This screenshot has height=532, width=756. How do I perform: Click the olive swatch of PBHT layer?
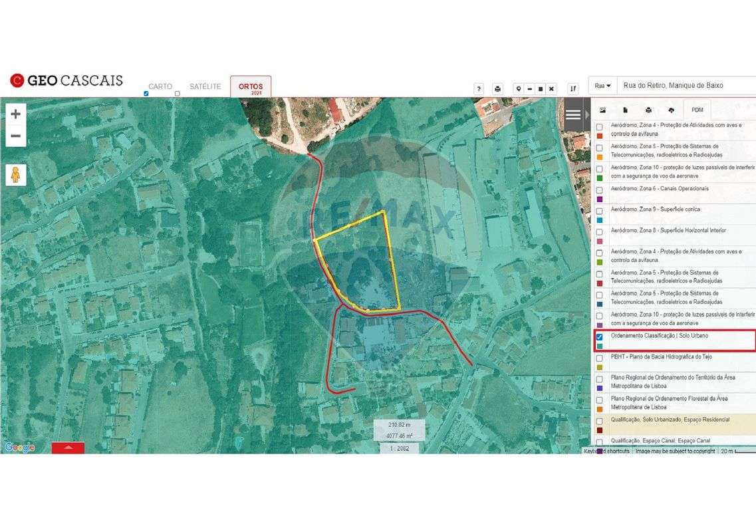(599, 368)
